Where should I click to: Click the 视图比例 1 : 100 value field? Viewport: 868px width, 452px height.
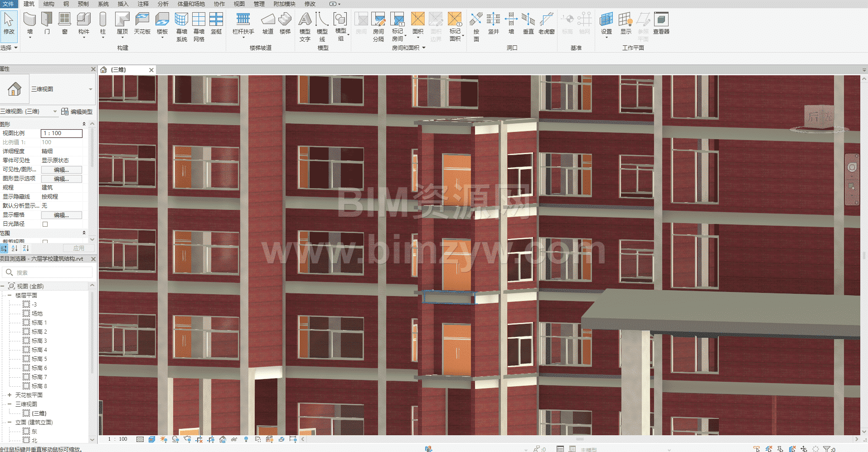pos(62,133)
